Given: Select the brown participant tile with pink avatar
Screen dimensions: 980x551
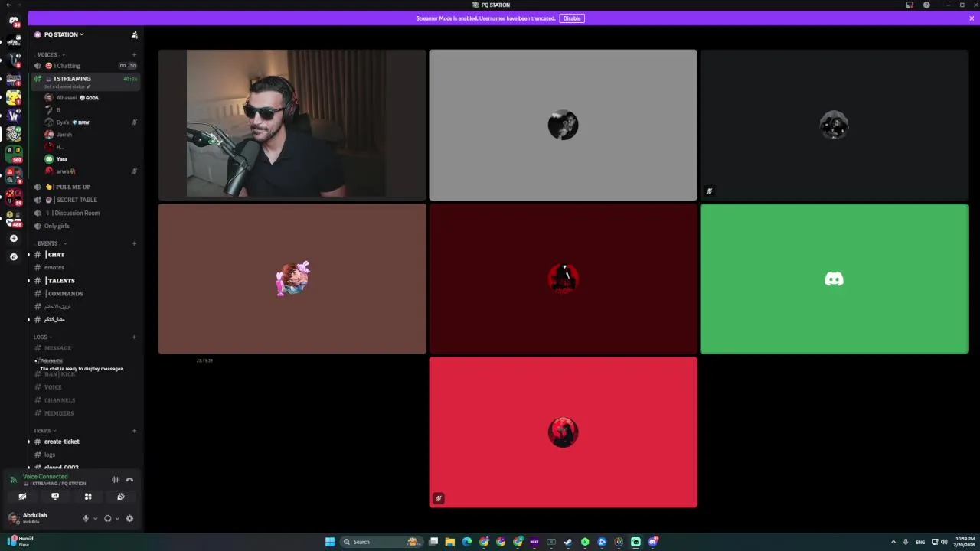Looking at the screenshot, I should point(292,279).
